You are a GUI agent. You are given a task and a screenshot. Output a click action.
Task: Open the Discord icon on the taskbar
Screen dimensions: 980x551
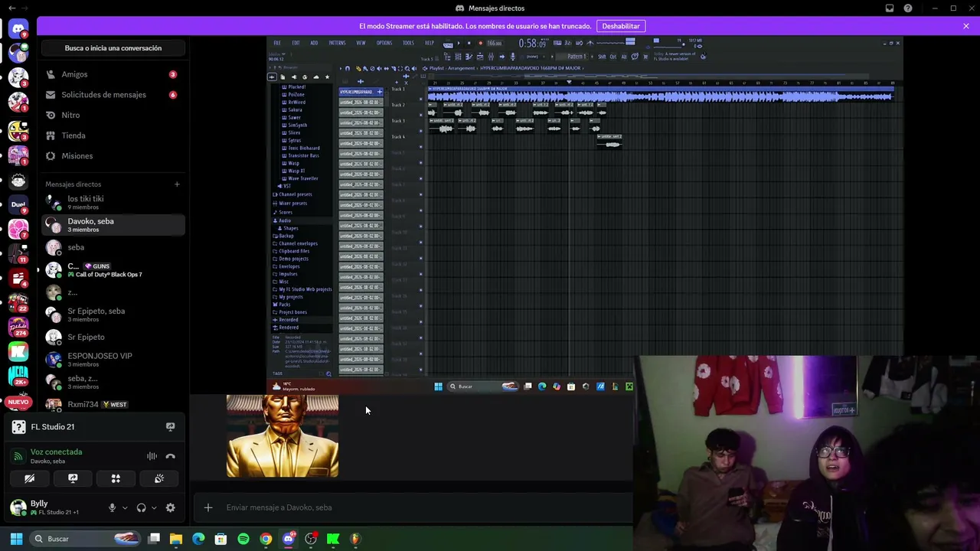[288, 539]
